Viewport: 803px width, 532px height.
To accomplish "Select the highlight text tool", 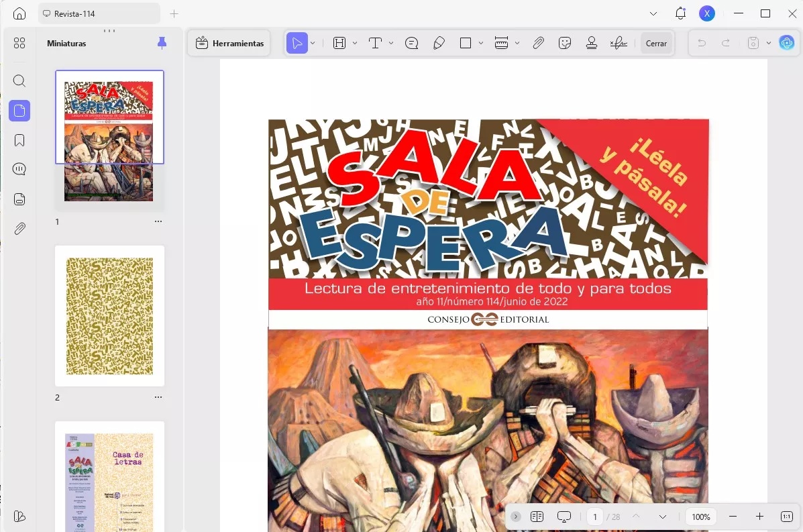I will (339, 44).
